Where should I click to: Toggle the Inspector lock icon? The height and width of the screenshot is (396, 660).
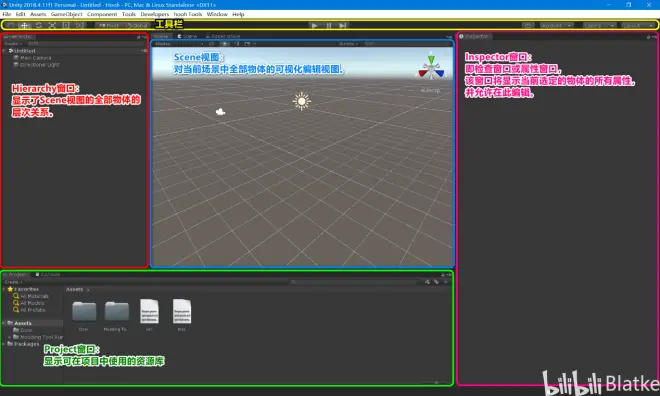pyautogui.click(x=648, y=37)
